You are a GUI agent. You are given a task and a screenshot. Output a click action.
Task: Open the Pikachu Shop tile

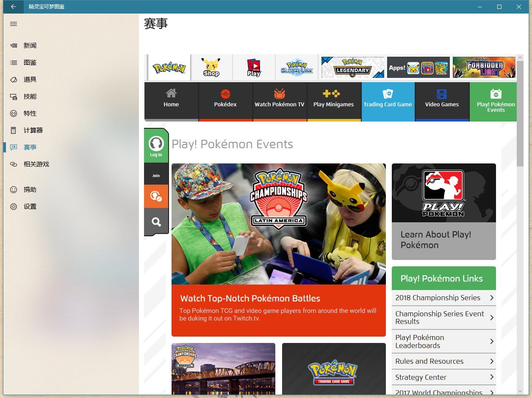pos(211,67)
